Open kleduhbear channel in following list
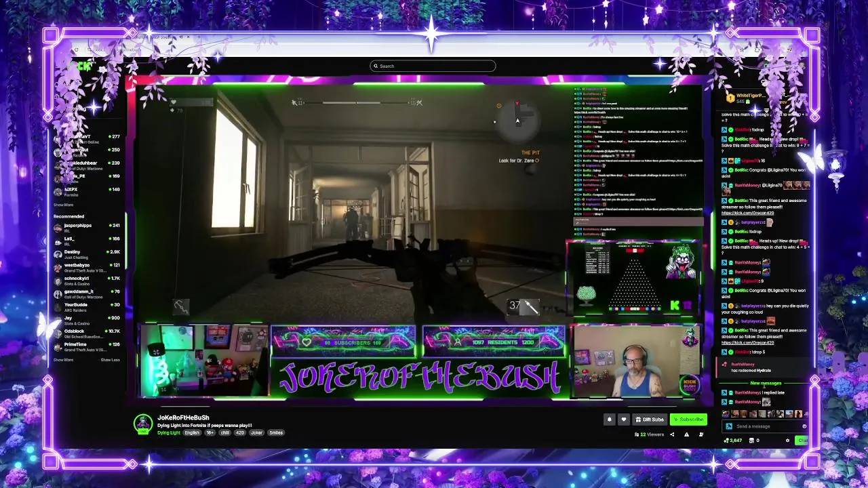 87,165
